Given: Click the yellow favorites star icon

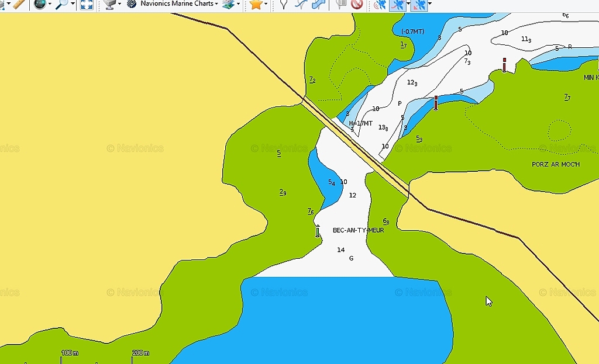Looking at the screenshot, I should pyautogui.click(x=256, y=4).
